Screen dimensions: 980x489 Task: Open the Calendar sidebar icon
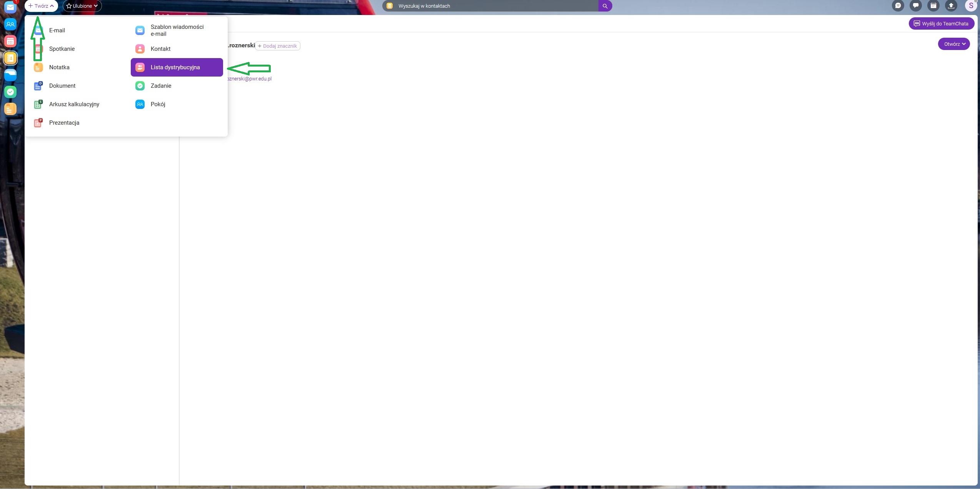10,41
